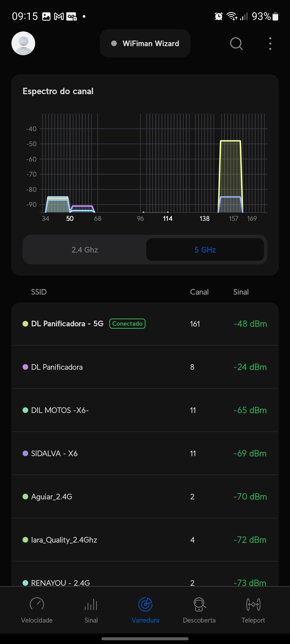Click the purple dot beside SIDALVA - X6

click(x=26, y=453)
